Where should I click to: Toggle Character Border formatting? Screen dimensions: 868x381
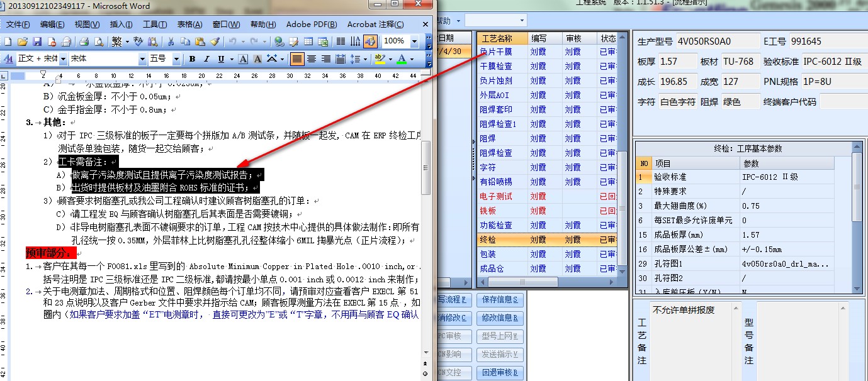[242, 59]
